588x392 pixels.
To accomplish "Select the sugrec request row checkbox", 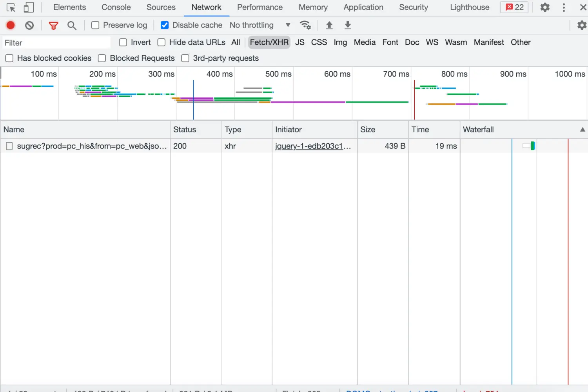I will pos(9,146).
